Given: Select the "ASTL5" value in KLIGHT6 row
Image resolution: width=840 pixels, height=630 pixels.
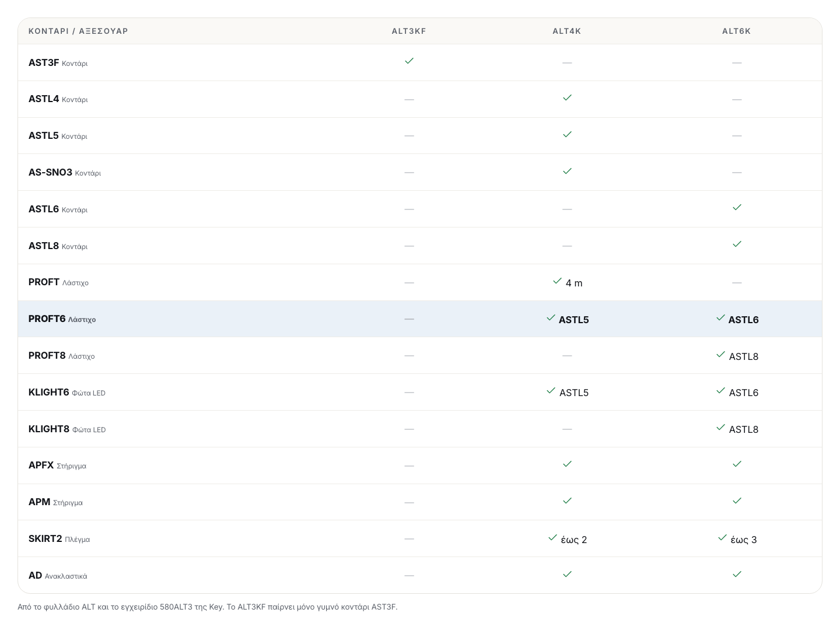Looking at the screenshot, I should tap(574, 393).
